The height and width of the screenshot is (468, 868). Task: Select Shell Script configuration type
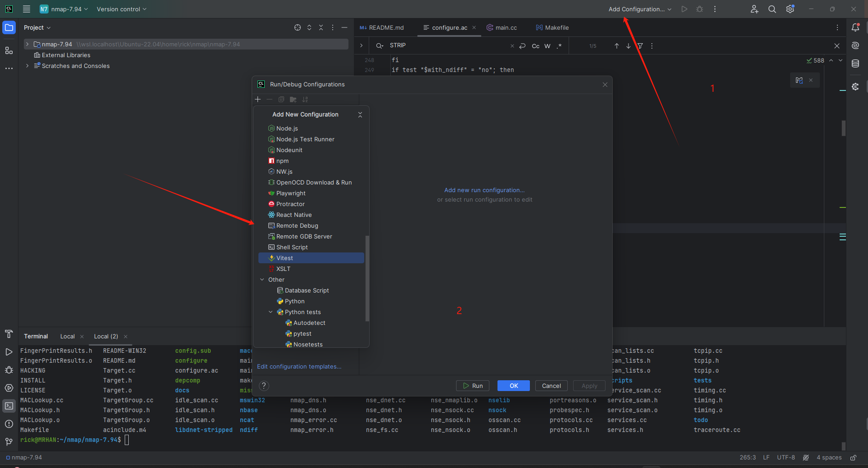point(292,247)
